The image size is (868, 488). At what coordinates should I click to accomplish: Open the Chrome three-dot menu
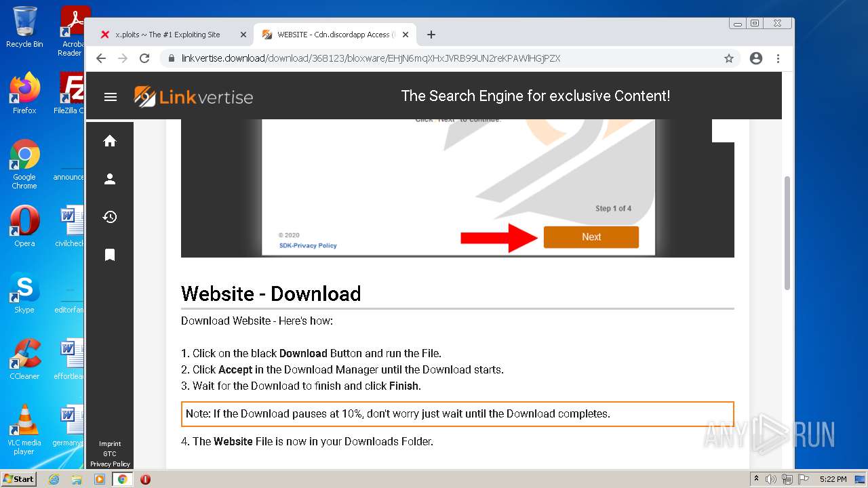(x=778, y=58)
